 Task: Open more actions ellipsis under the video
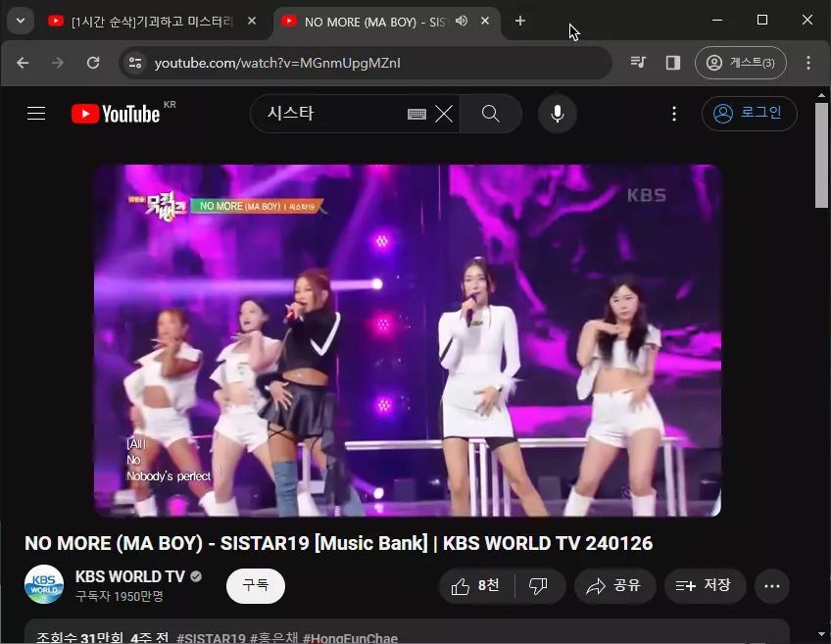pos(771,586)
